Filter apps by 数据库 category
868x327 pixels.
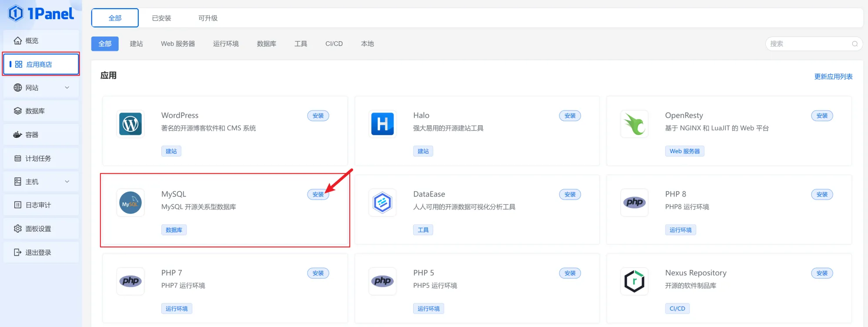coord(266,44)
